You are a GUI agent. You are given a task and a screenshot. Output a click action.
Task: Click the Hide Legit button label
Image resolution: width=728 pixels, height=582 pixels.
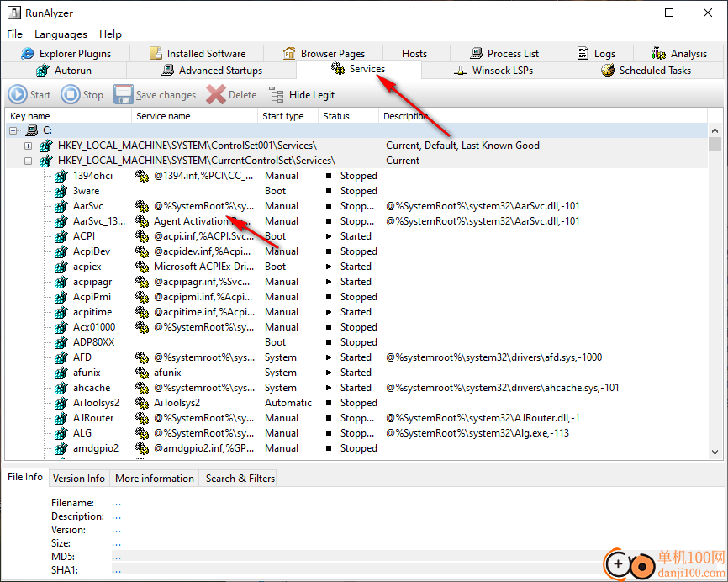coord(312,95)
